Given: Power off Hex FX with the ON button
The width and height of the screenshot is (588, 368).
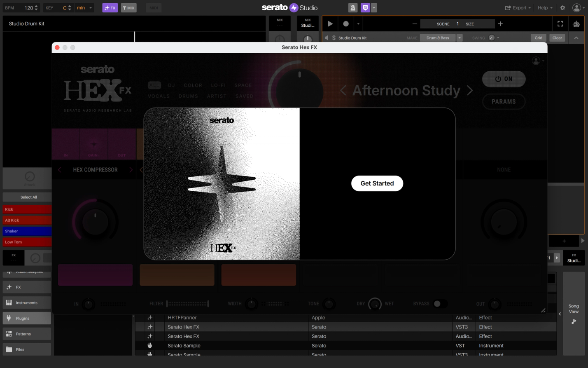Looking at the screenshot, I should coord(503,79).
